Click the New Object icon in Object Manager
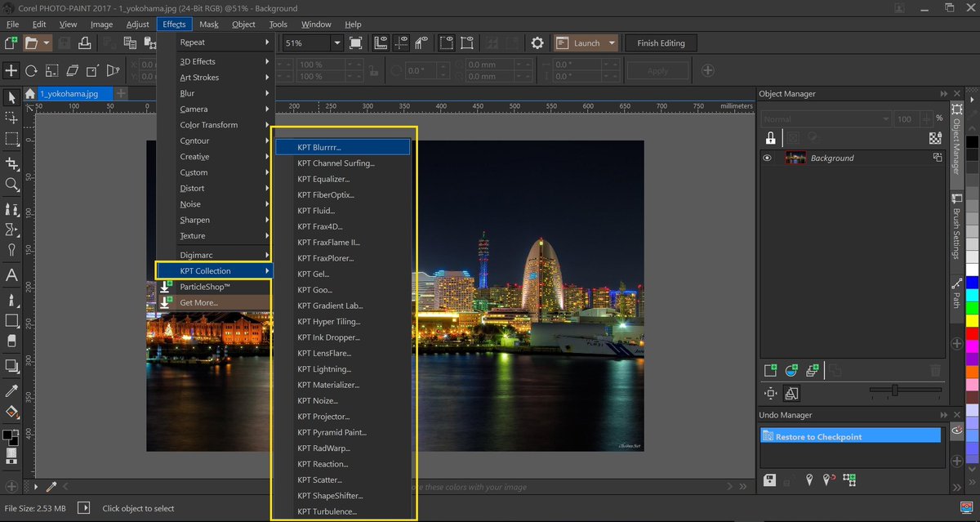980x522 pixels. click(x=770, y=371)
